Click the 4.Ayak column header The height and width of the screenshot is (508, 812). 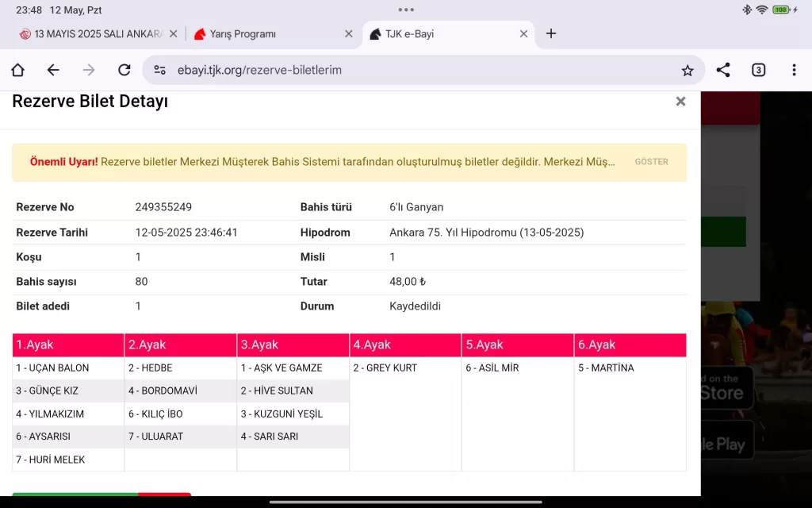[x=405, y=345]
